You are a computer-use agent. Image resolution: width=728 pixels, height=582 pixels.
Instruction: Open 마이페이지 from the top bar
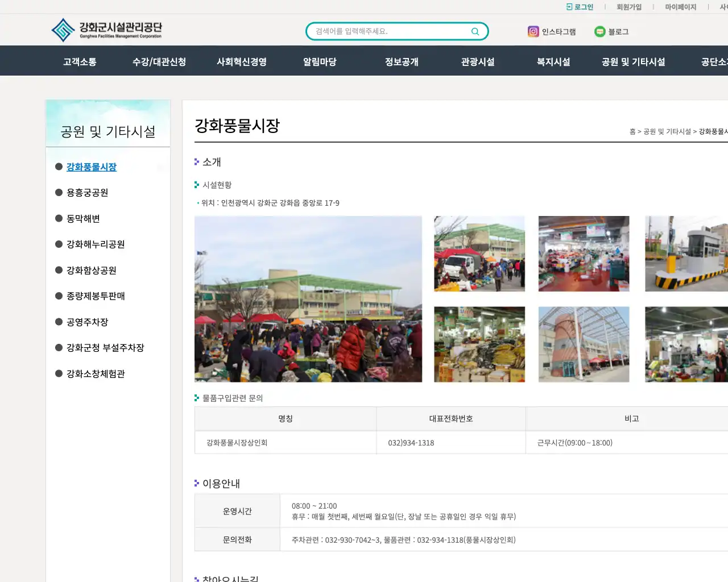pos(681,6)
